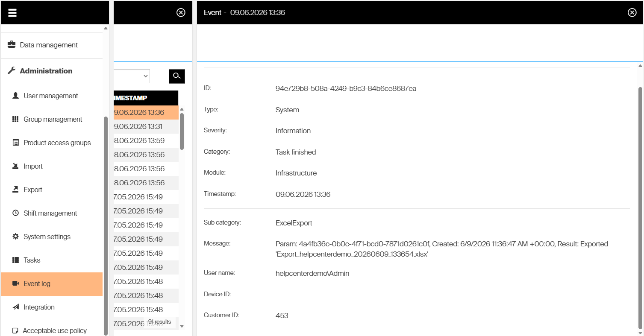Close the Event detail panel
Screen dimensions: 644x336
point(632,12)
